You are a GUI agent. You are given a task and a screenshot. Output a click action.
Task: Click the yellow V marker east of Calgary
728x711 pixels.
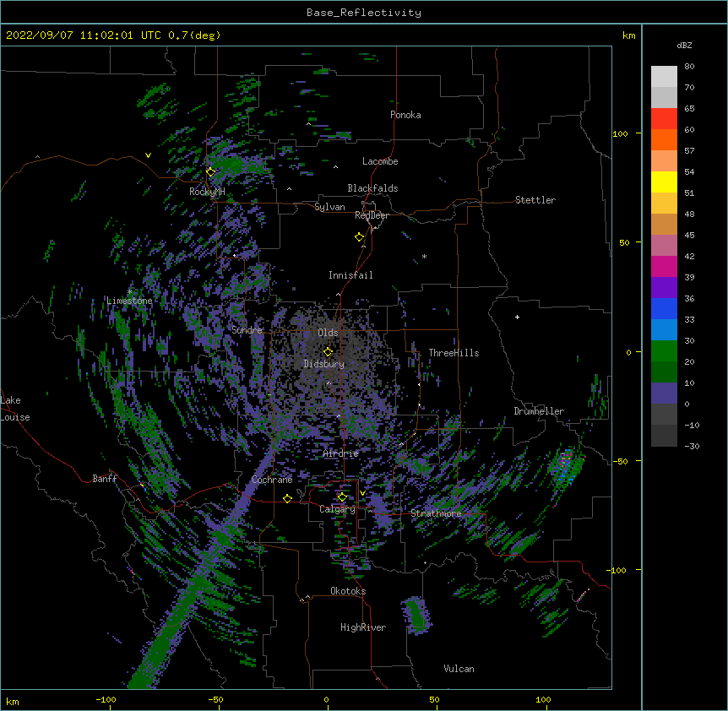pyautogui.click(x=362, y=493)
